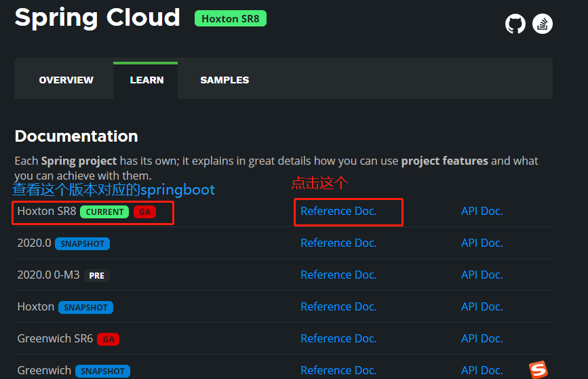The height and width of the screenshot is (379, 588).
Task: Click the Greenwich SR6 version name
Action: [x=55, y=338]
